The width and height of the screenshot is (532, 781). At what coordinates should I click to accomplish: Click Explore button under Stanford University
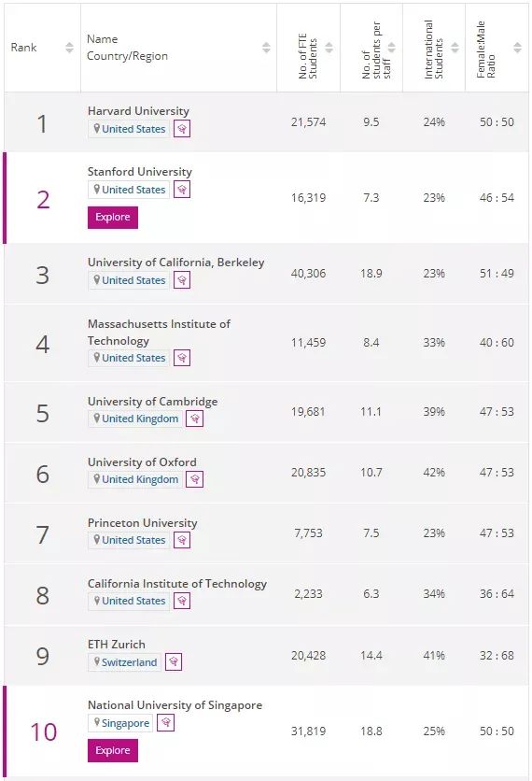point(113,218)
